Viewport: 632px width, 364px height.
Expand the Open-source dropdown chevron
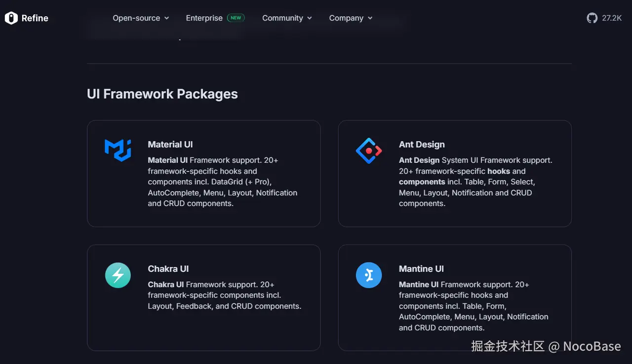[x=167, y=18]
